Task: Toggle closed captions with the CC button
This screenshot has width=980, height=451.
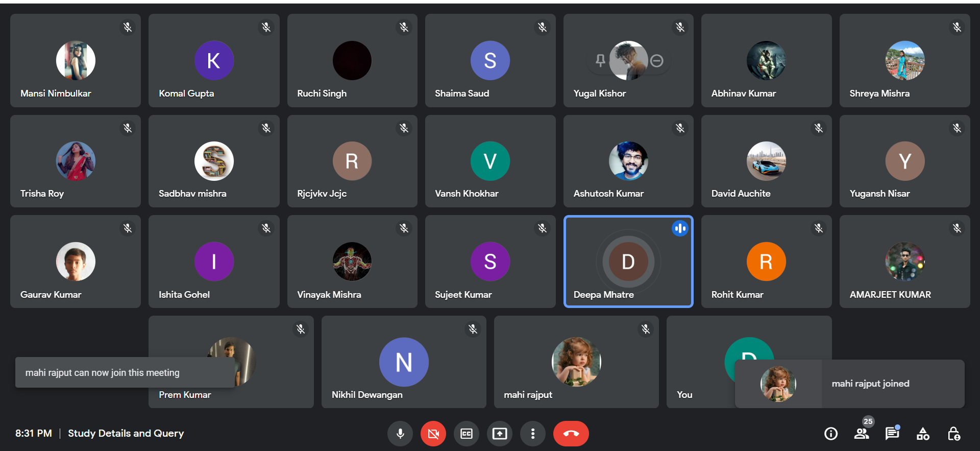Action: point(467,434)
